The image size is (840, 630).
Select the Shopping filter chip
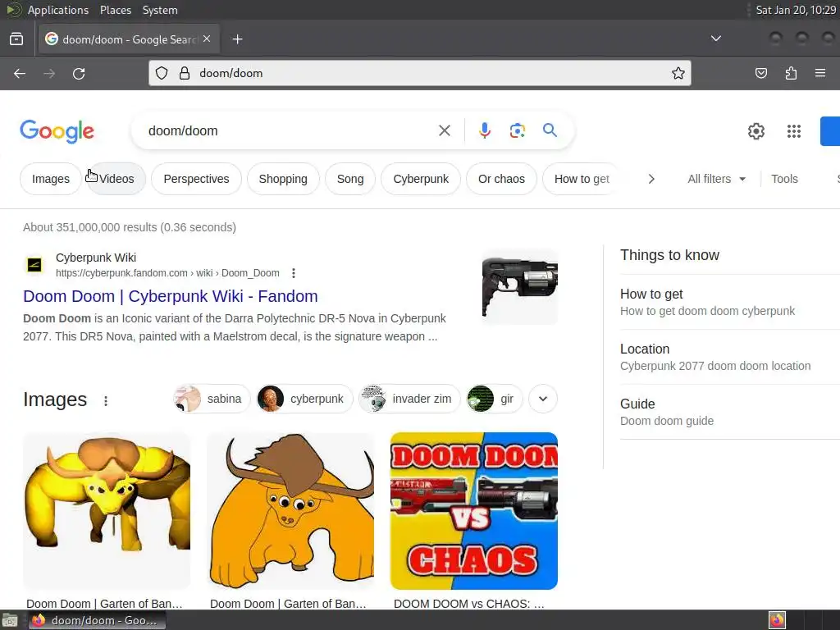(283, 179)
